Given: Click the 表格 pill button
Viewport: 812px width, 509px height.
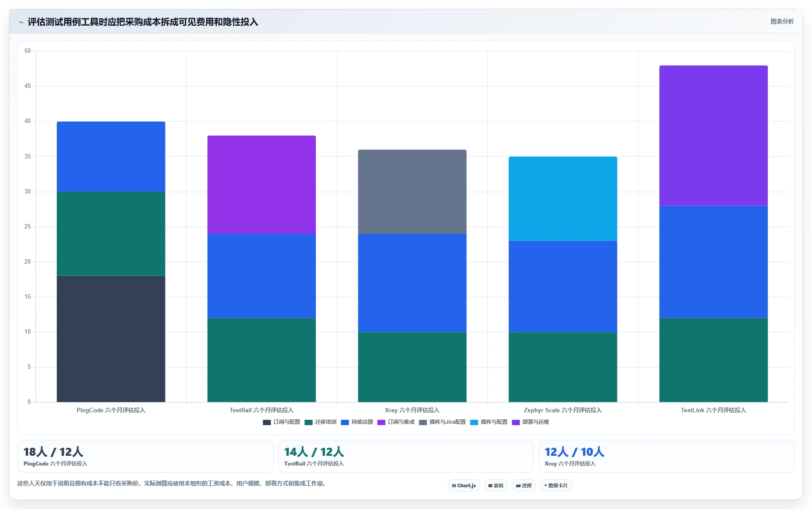Looking at the screenshot, I should pos(495,485).
